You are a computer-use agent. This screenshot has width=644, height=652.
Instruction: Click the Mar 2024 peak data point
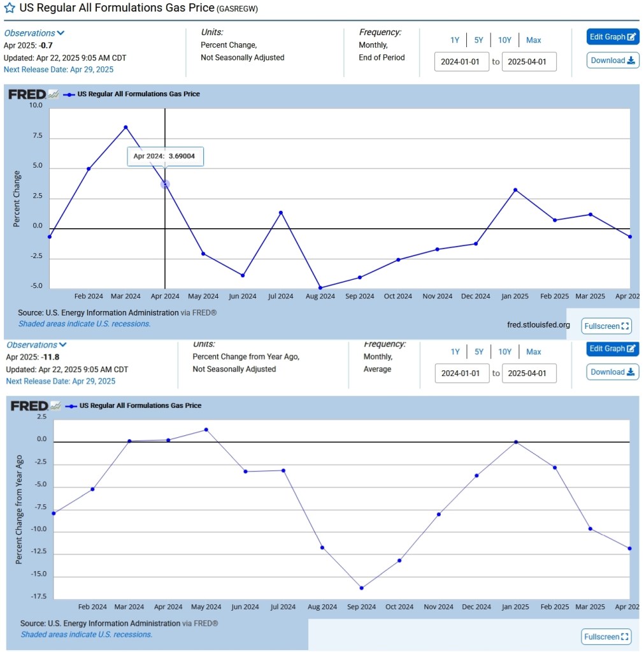[125, 127]
